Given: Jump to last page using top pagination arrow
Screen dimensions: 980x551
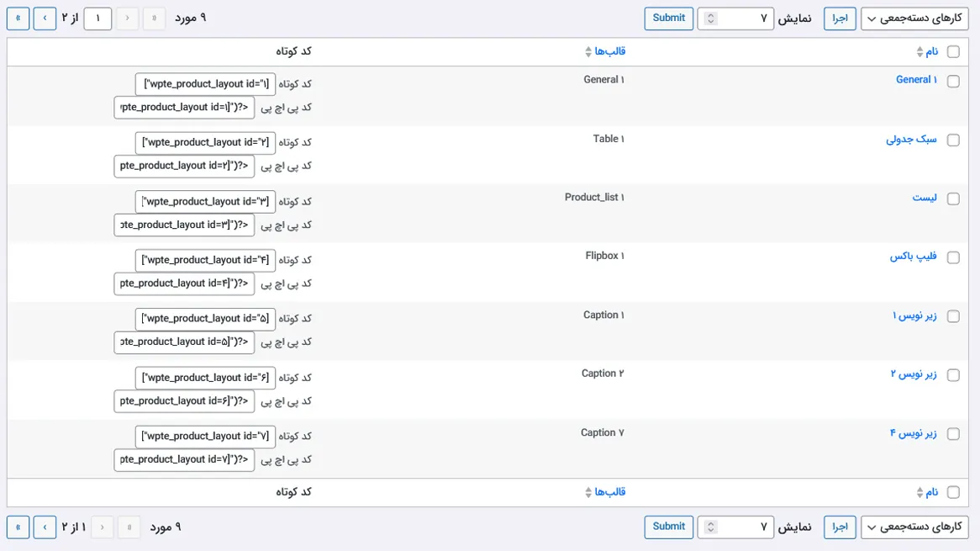Looking at the screenshot, I should 18,19.
